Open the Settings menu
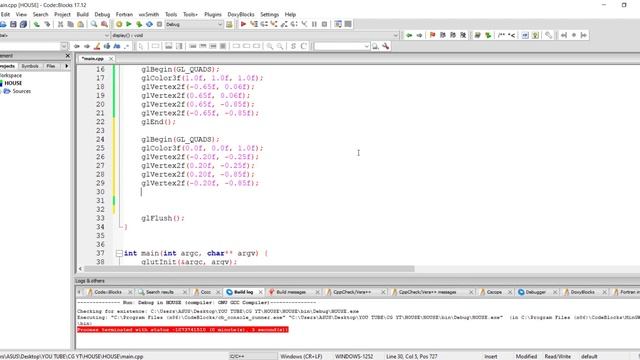The width and height of the screenshot is (640, 360). pyautogui.click(x=269, y=14)
